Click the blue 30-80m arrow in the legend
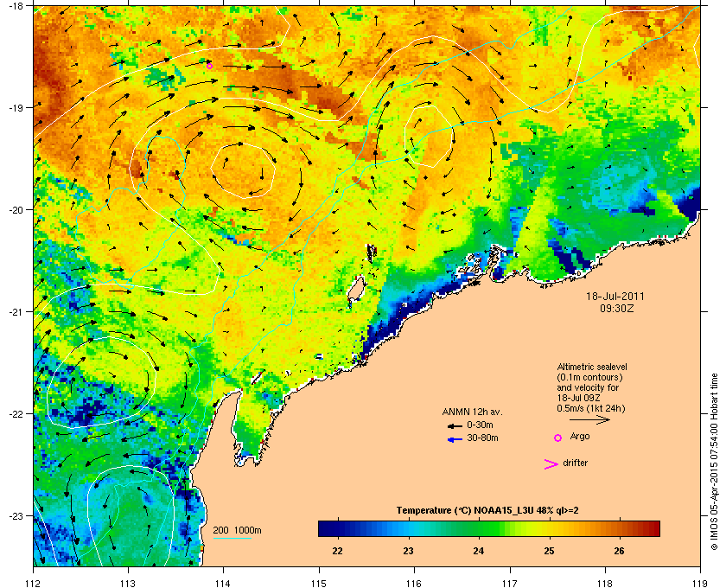 tap(455, 439)
